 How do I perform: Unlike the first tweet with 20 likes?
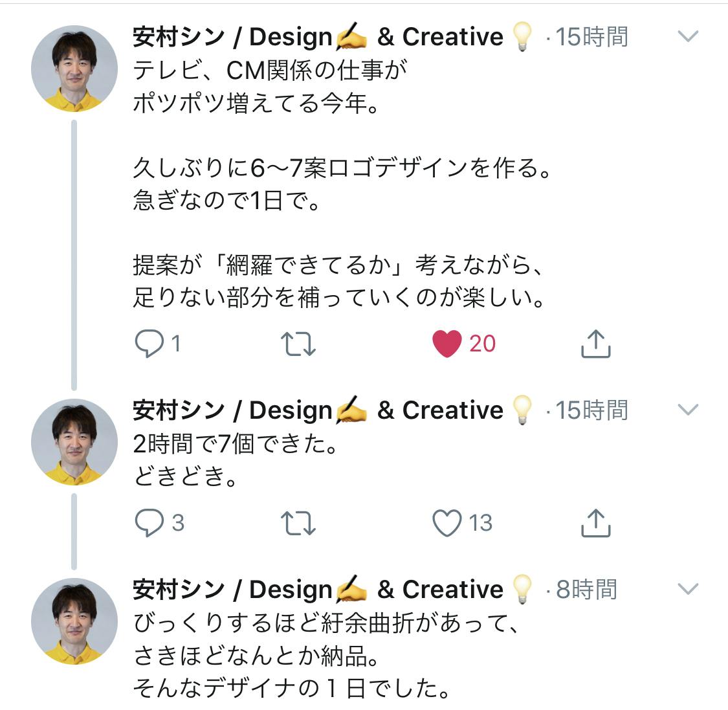[x=447, y=344]
